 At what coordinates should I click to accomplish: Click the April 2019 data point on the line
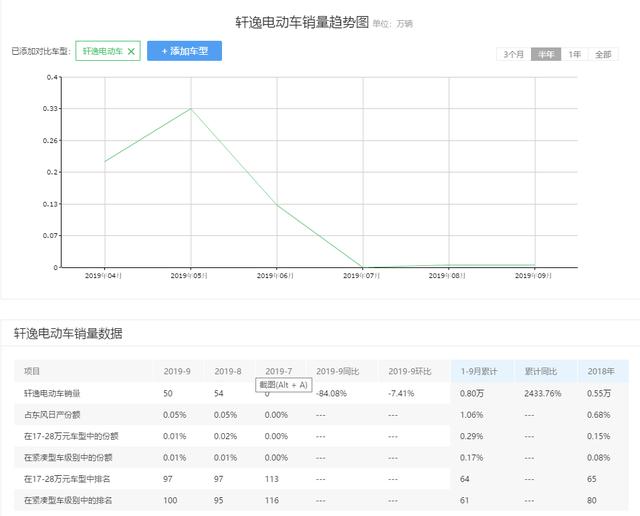coord(105,162)
